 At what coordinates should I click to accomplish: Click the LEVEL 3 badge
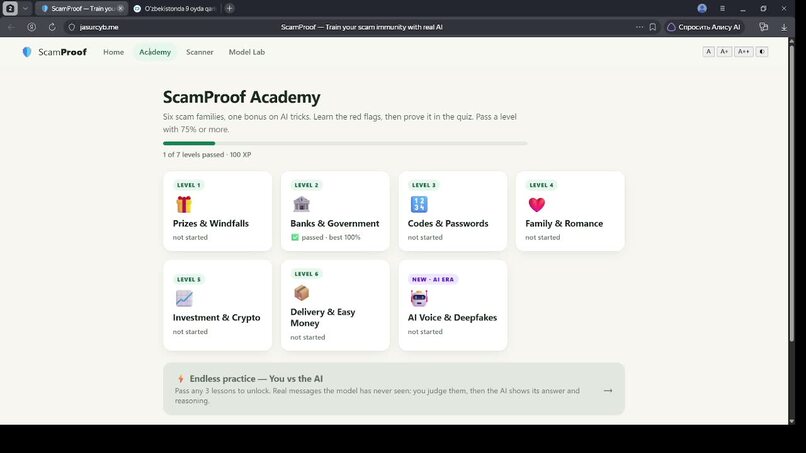pos(424,185)
